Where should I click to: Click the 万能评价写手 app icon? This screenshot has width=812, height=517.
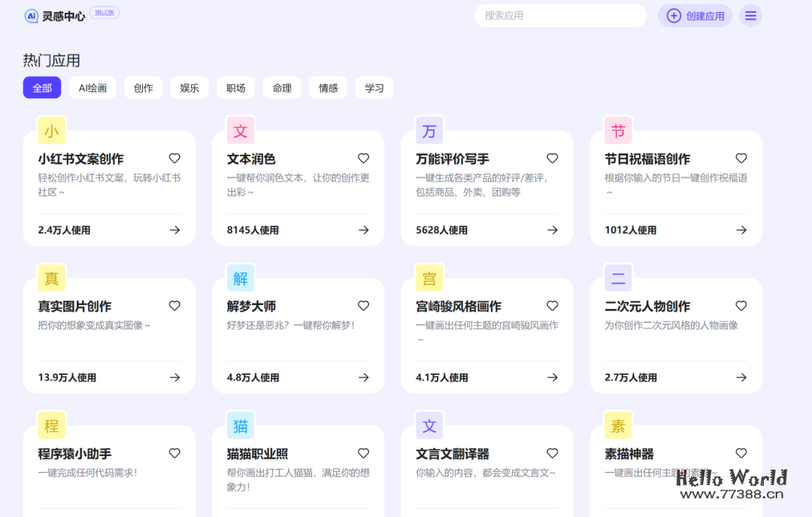(429, 130)
